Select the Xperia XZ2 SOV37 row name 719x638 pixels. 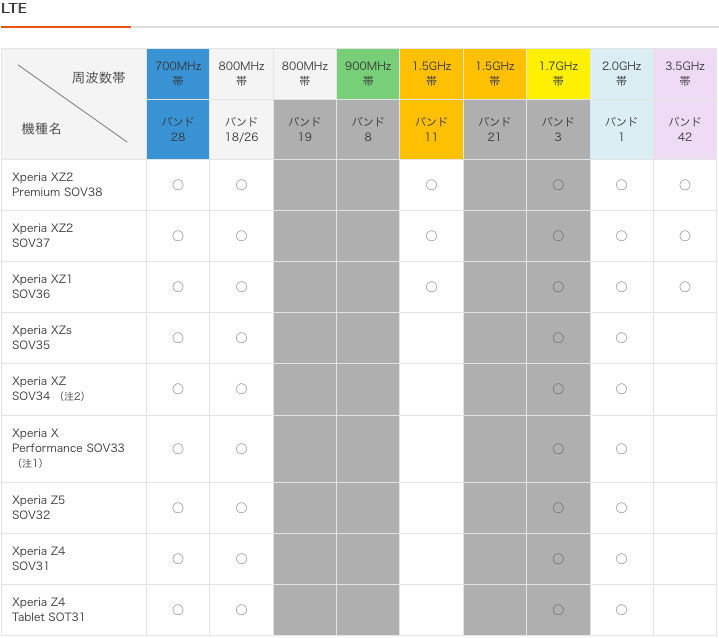pos(42,235)
